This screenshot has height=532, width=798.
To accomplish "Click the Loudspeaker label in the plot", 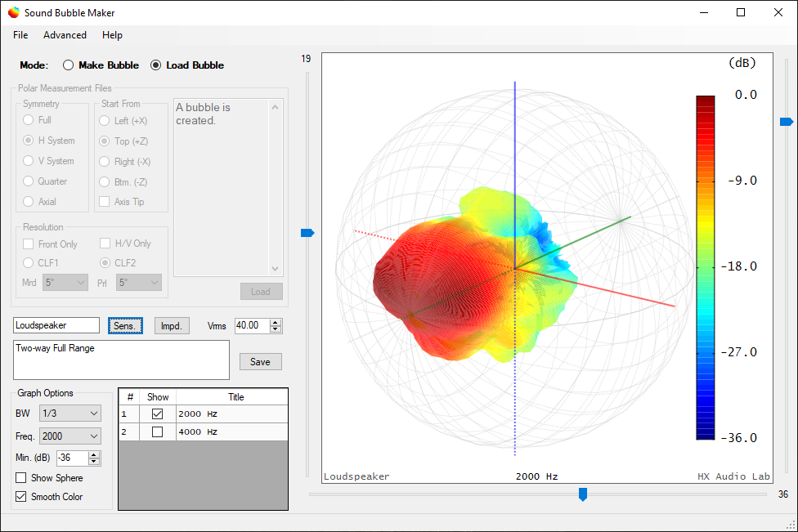I will pos(356,476).
